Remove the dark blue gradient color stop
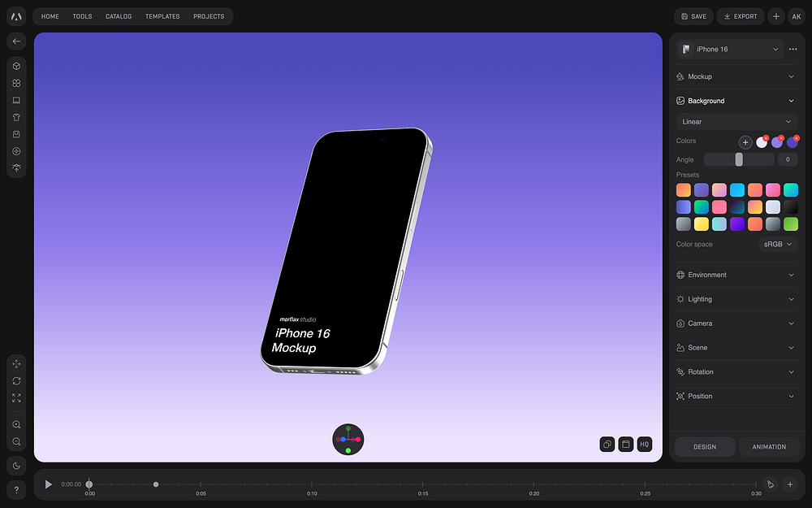 [797, 138]
